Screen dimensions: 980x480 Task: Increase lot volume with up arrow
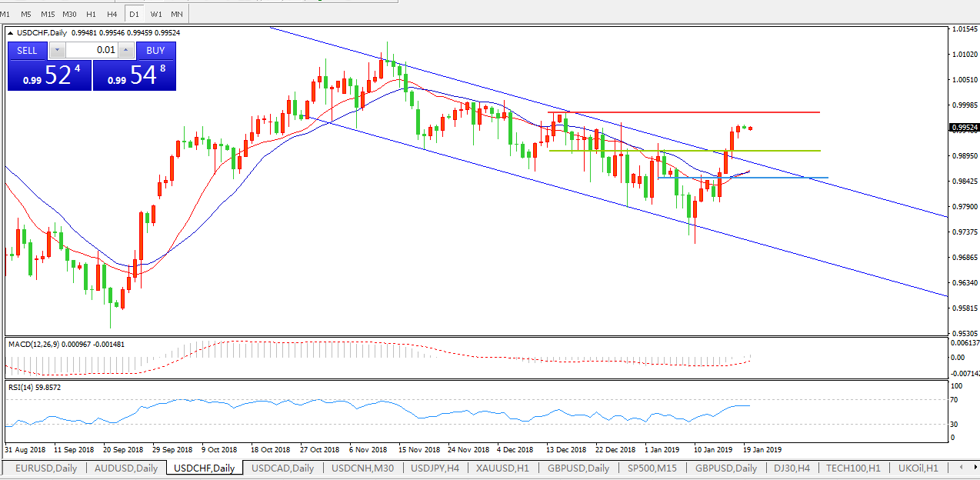126,51
